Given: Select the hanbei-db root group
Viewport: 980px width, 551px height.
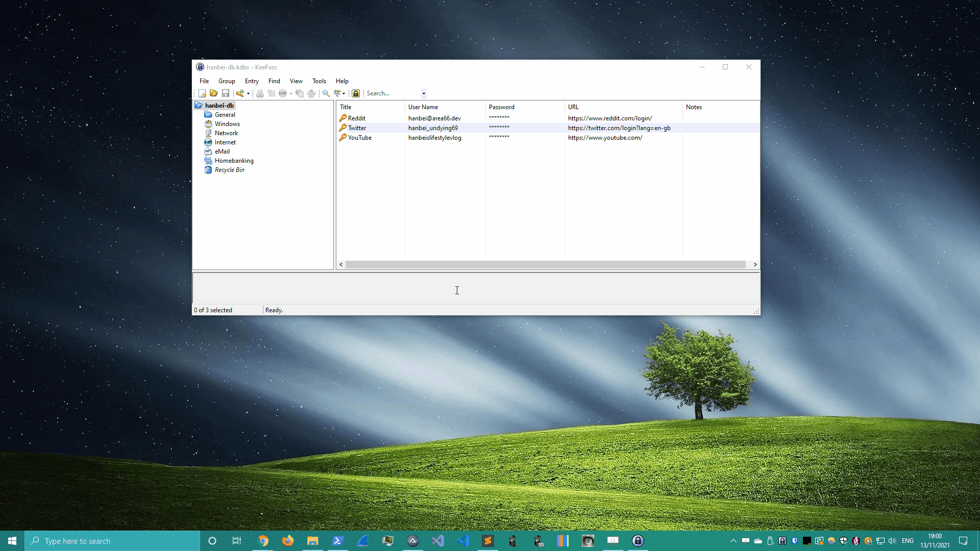Looking at the screenshot, I should click(219, 106).
